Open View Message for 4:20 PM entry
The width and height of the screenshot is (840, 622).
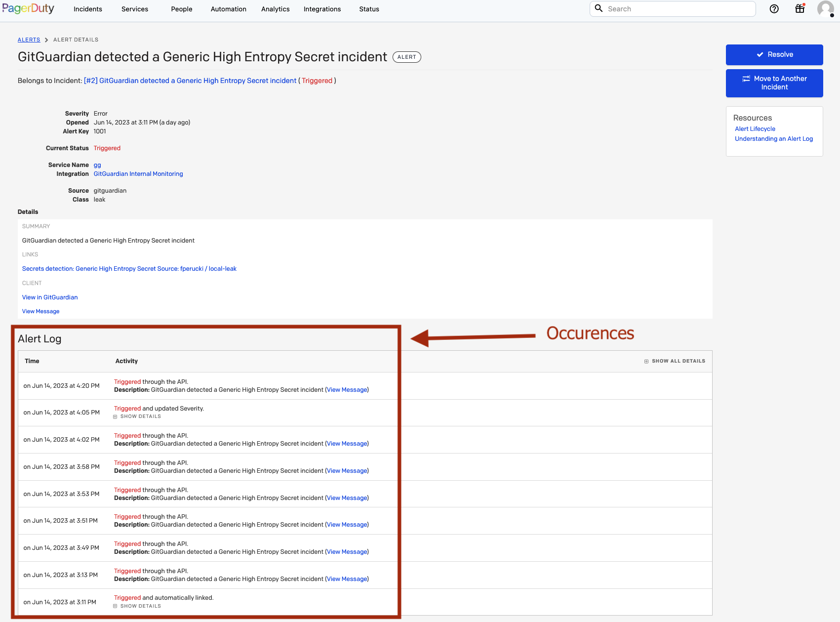[x=347, y=390]
